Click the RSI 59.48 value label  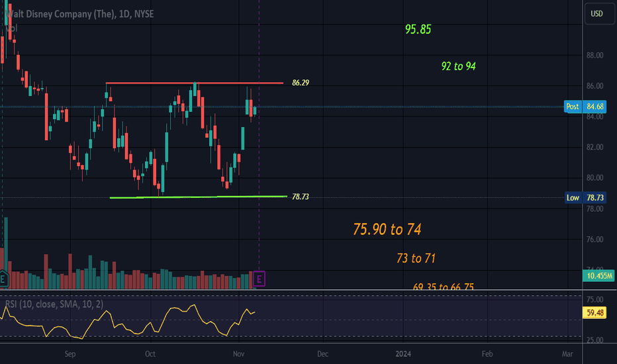594,313
